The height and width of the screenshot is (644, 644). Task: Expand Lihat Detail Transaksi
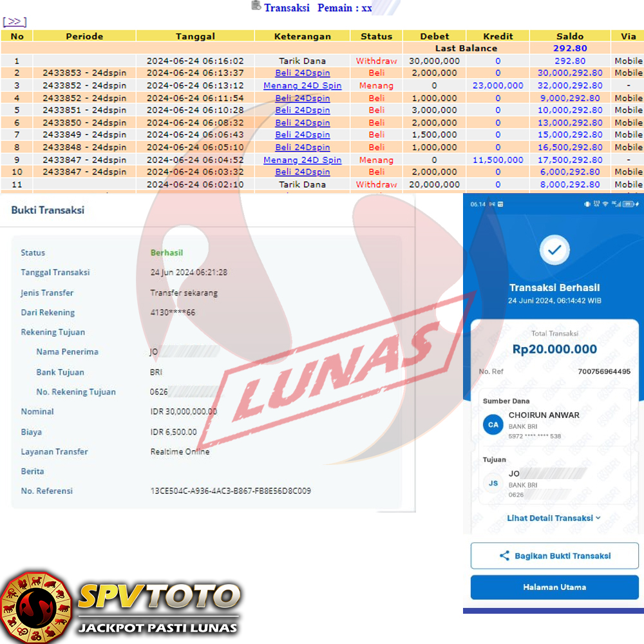coord(554,518)
